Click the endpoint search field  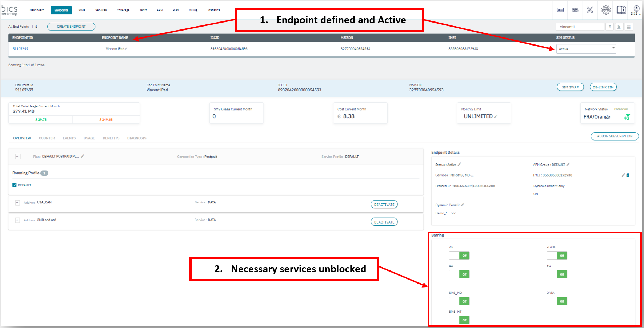579,27
